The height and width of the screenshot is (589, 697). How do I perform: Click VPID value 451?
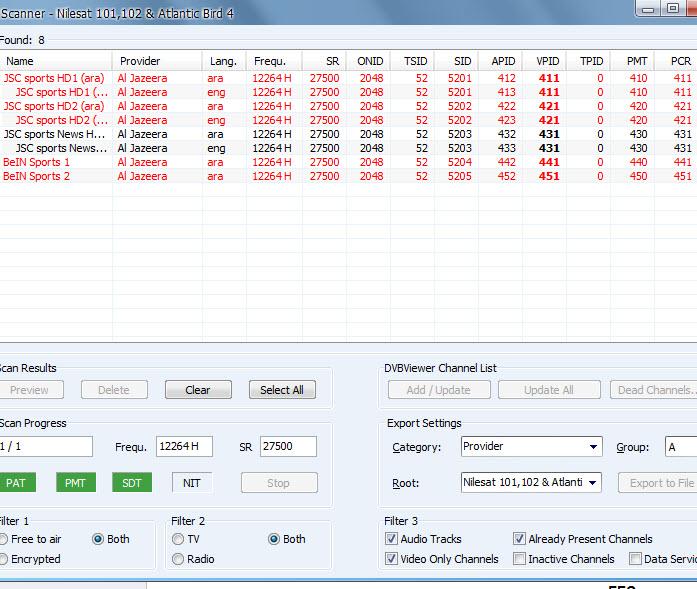(x=549, y=176)
